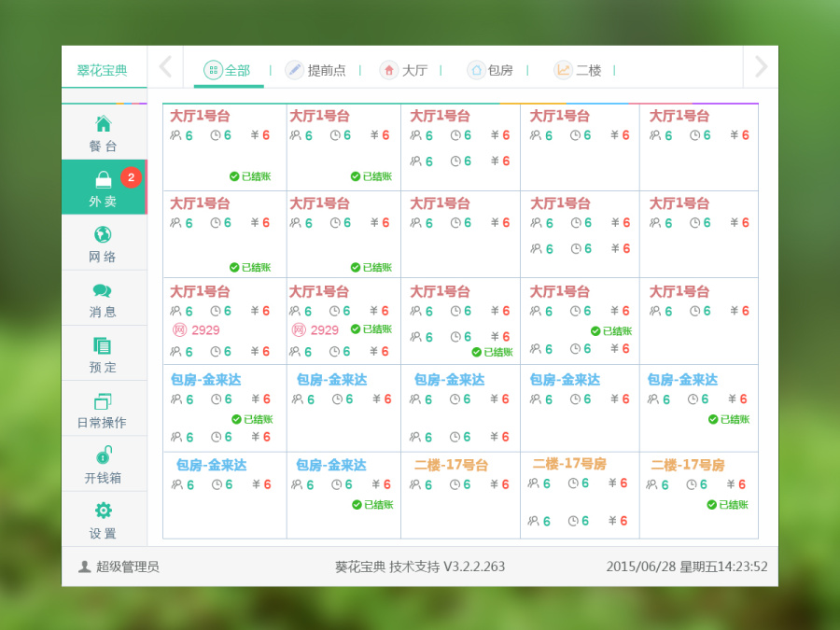This screenshot has height=630, width=840.
Task: Switch to the 全部 tab
Action: 229,69
